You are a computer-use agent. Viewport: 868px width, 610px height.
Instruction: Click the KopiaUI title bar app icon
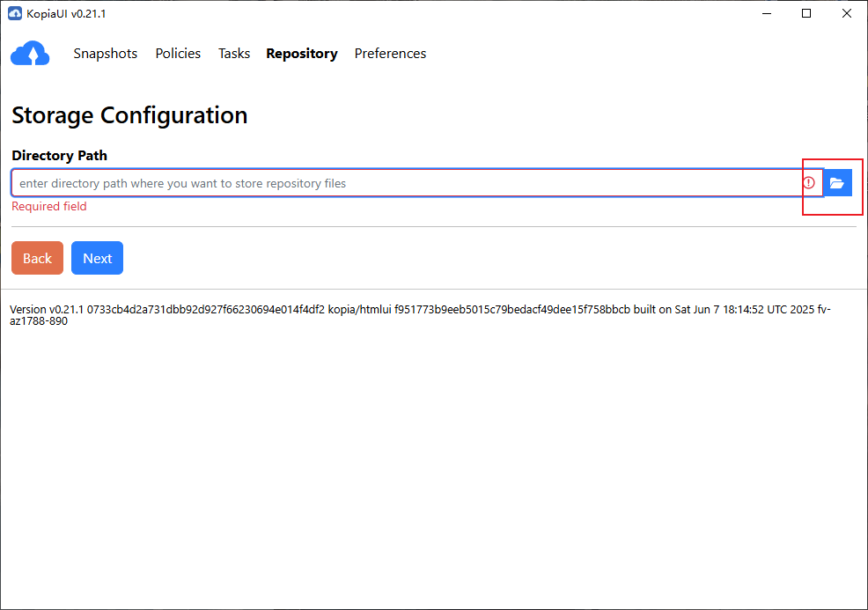(x=14, y=13)
